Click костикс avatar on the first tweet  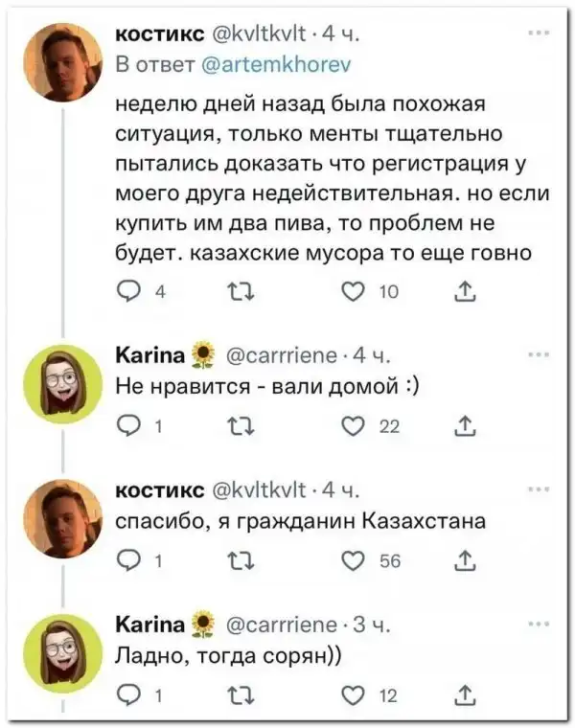coord(63,62)
